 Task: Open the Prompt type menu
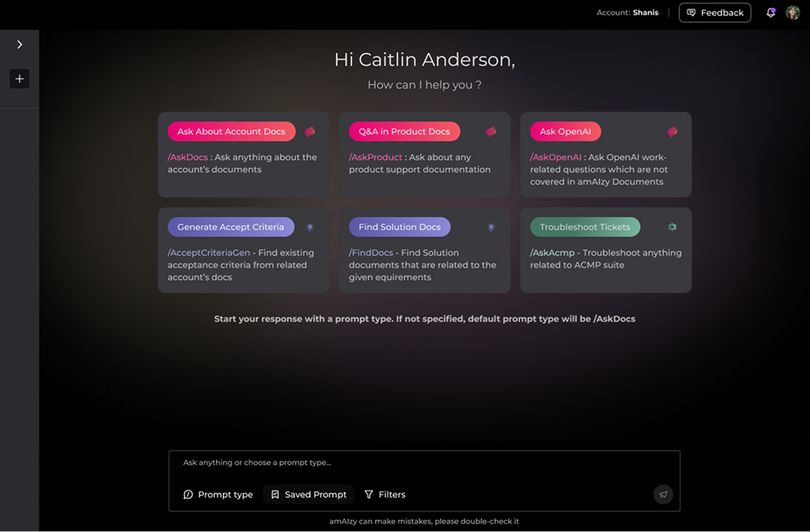point(218,495)
